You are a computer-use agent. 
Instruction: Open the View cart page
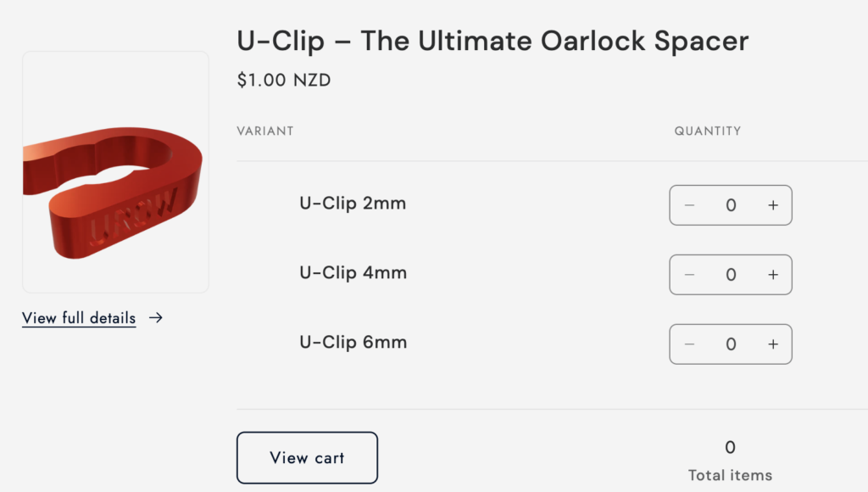[307, 457]
